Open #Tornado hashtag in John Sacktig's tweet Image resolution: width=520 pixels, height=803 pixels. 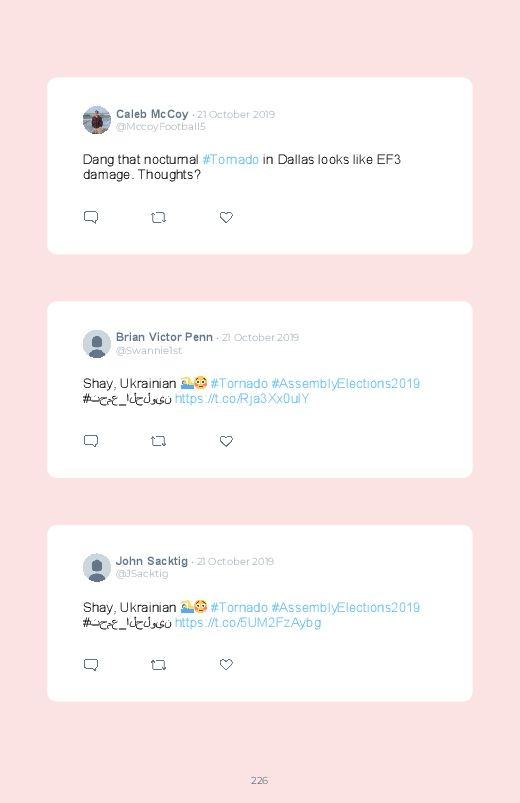[239, 607]
